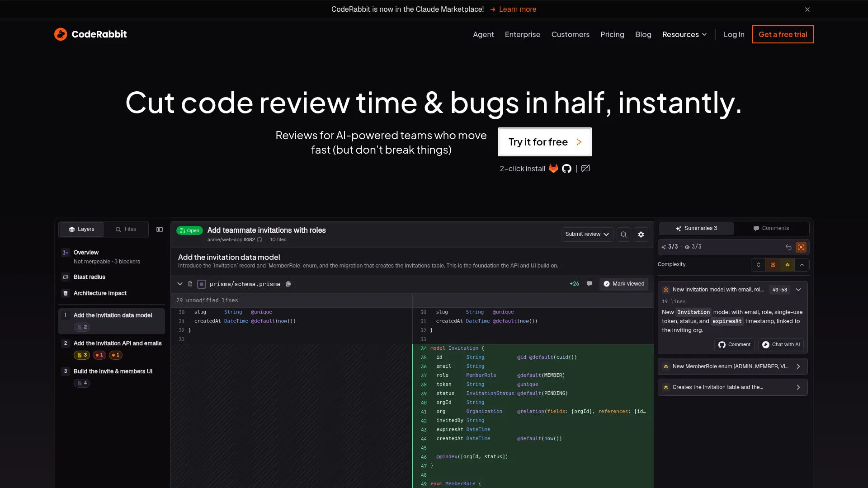Open the Submit review dropdown
The image size is (868, 488).
tap(587, 234)
